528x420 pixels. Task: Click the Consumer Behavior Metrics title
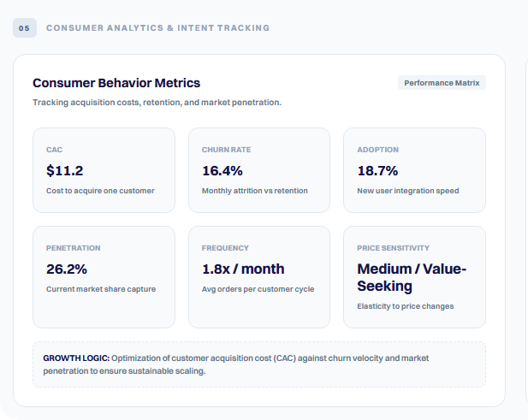tap(116, 83)
